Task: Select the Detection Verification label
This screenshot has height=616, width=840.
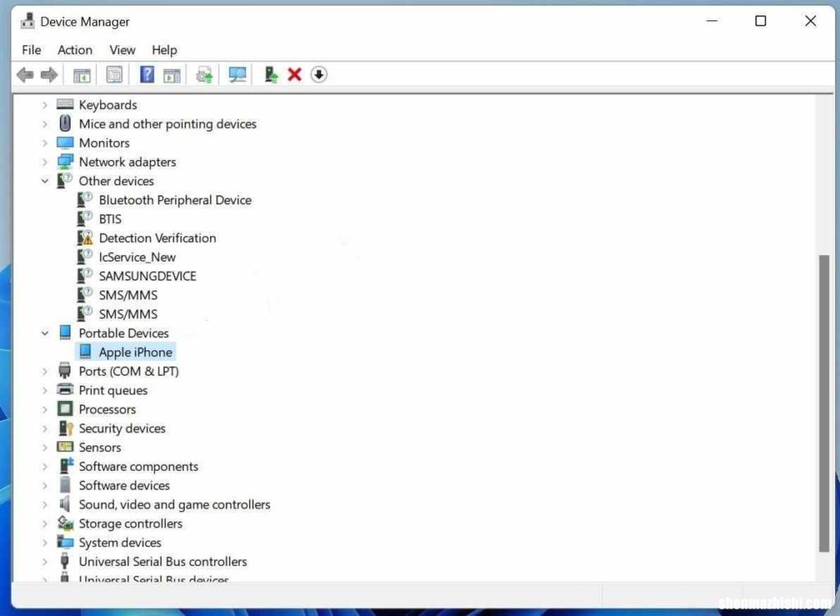Action: (x=157, y=238)
